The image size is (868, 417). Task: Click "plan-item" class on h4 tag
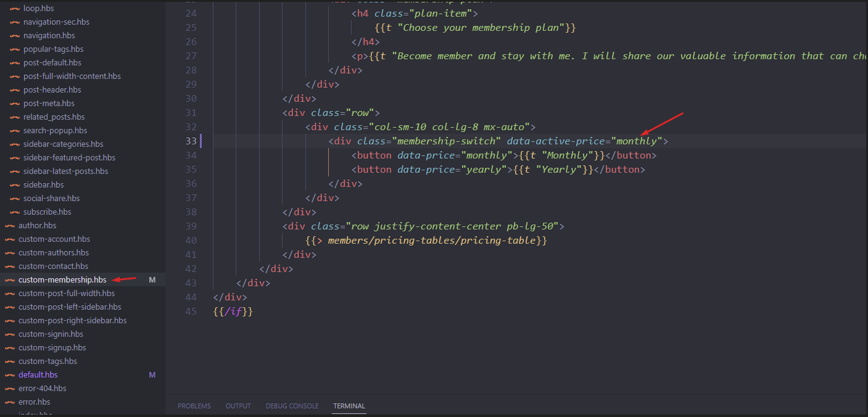(440, 13)
